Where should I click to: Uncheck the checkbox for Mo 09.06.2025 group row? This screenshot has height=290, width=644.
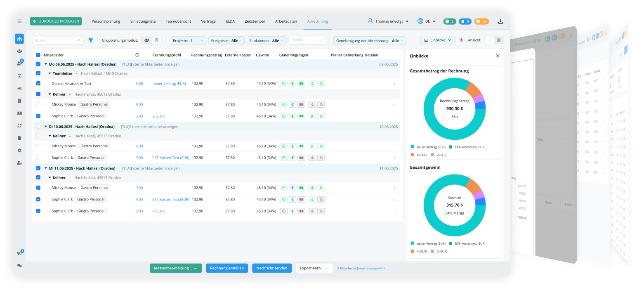pos(38,64)
